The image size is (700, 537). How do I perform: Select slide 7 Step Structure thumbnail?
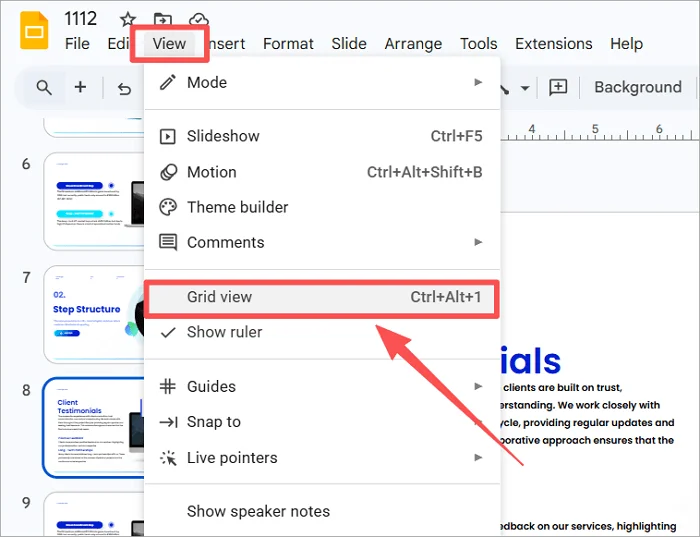click(x=94, y=315)
